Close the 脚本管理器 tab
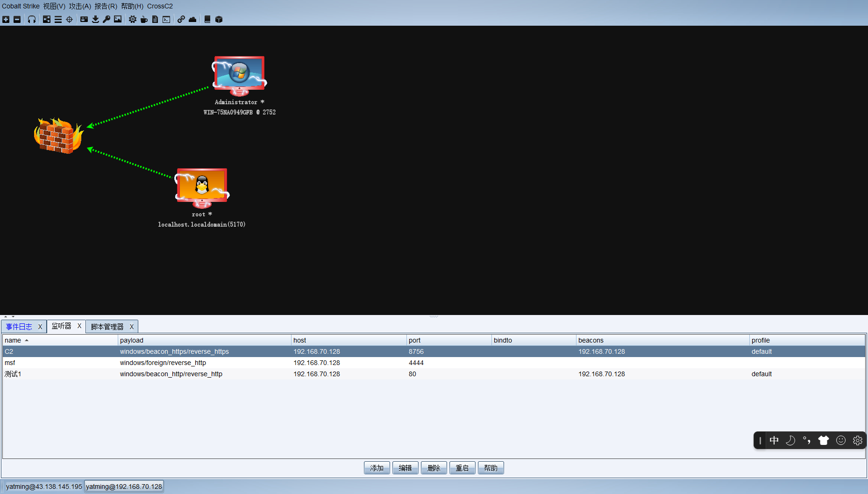Viewport: 868px width, 494px height. coord(132,327)
